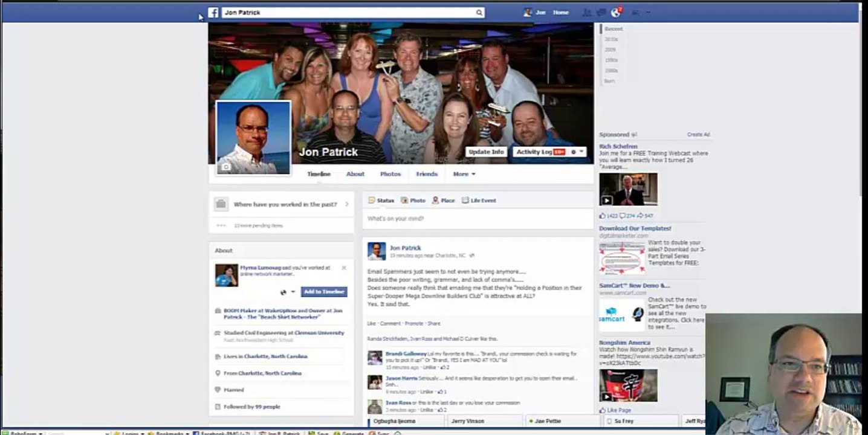Expand 'Where have you worked in the past?' chevron
The image size is (868, 435).
(x=347, y=204)
